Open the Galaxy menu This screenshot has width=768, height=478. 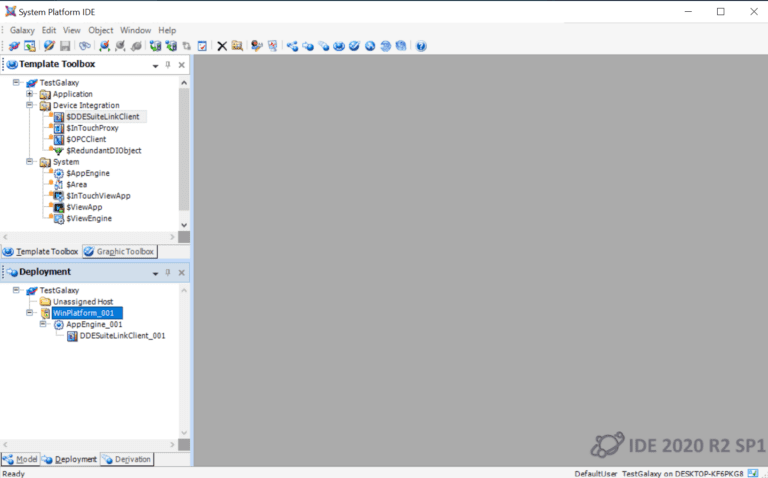click(x=22, y=30)
